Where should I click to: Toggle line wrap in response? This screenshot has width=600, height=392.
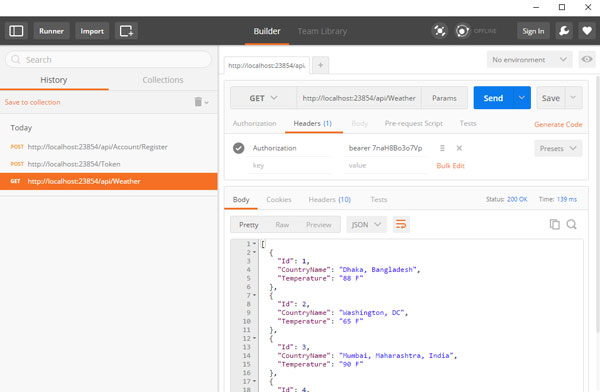[x=401, y=224]
